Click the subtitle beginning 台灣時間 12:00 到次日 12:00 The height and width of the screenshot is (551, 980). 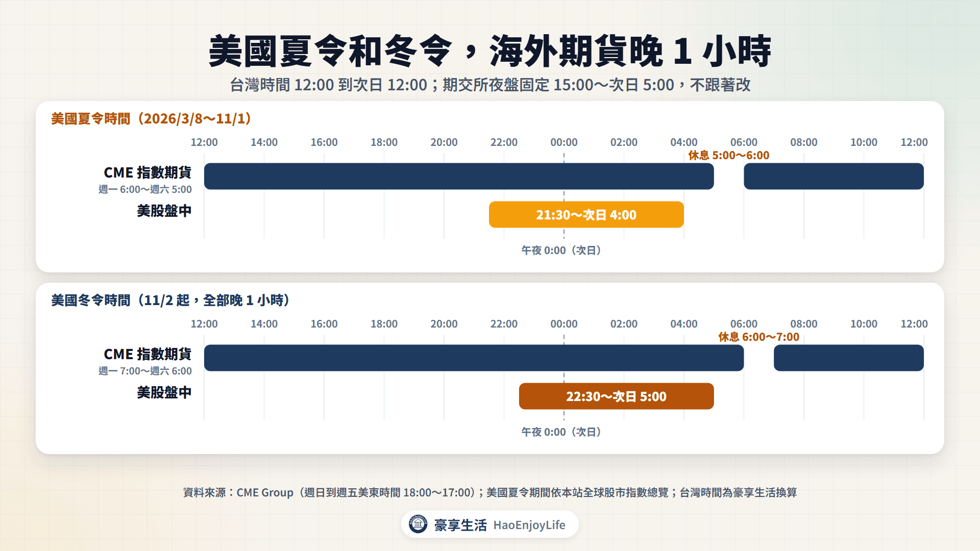tap(490, 85)
